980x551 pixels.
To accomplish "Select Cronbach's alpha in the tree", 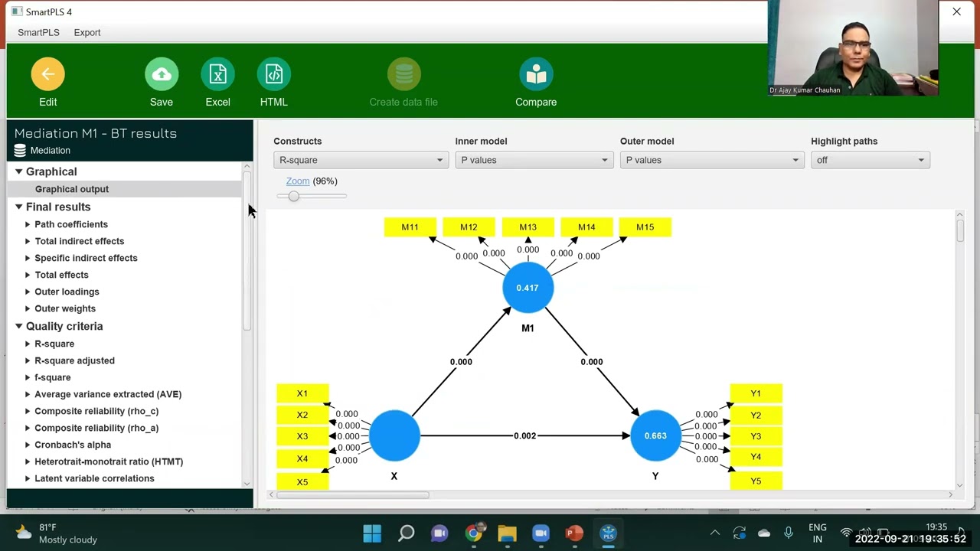I will pyautogui.click(x=73, y=445).
